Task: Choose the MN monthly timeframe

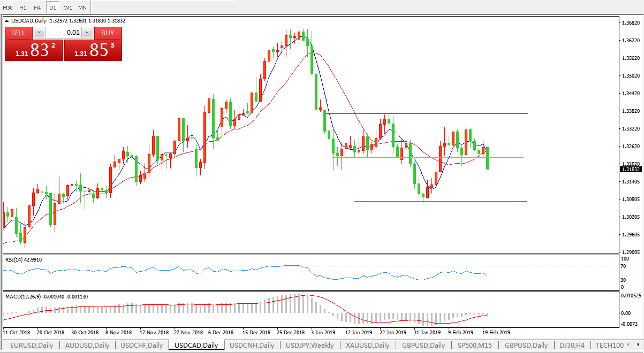Action: tap(82, 8)
